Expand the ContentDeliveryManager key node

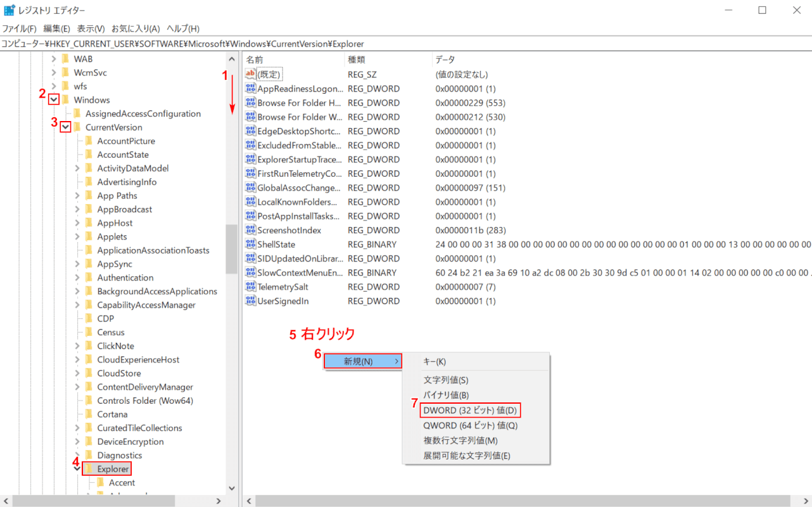tap(77, 387)
